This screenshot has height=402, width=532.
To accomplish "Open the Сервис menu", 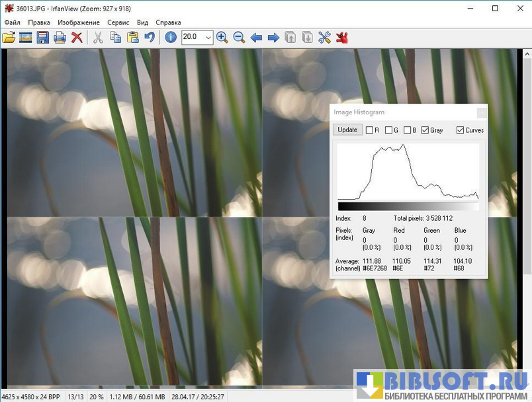I will coord(118,22).
